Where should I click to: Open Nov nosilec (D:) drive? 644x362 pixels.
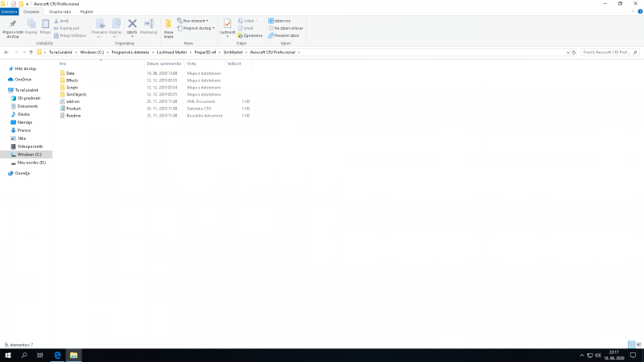pyautogui.click(x=31, y=163)
